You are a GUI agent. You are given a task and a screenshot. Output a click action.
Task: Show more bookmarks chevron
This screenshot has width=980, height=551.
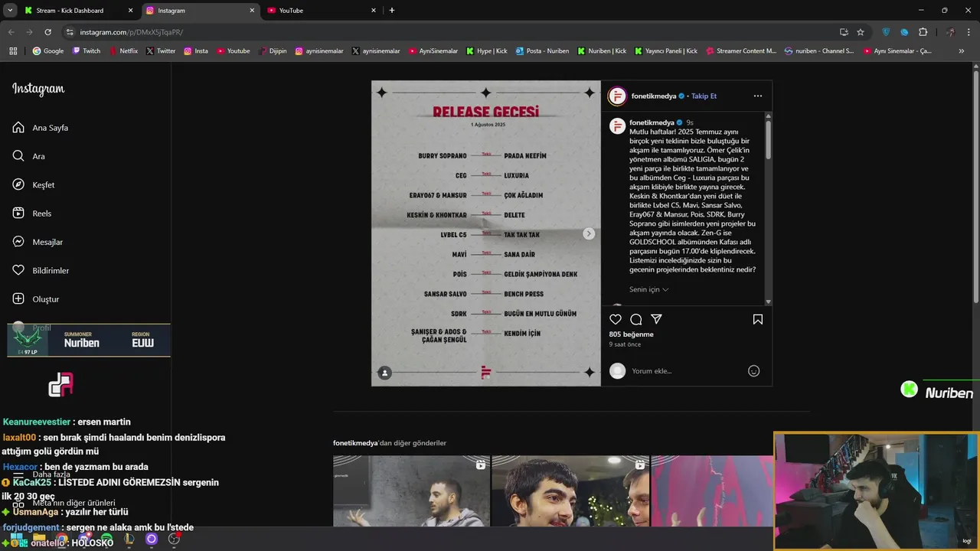(x=961, y=51)
